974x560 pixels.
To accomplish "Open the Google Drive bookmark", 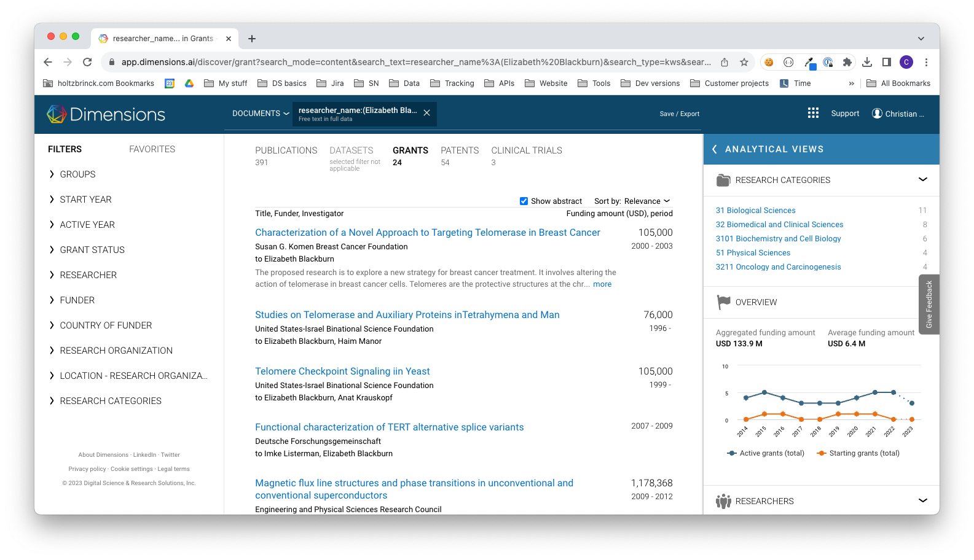I will point(189,84).
